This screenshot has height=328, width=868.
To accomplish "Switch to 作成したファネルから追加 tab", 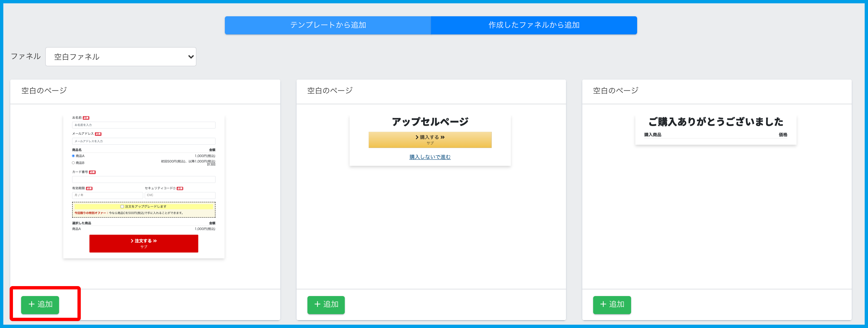I will click(x=534, y=25).
